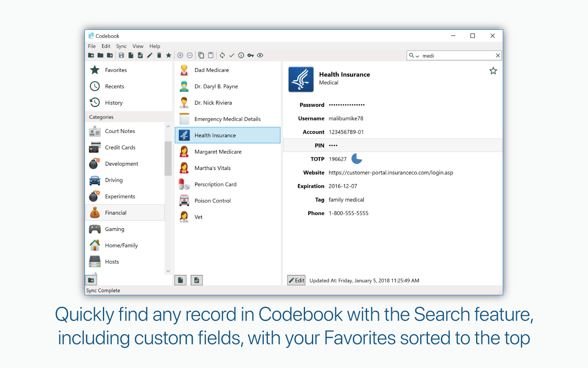Click the delete category folder-x toolbar icon

coord(110,55)
